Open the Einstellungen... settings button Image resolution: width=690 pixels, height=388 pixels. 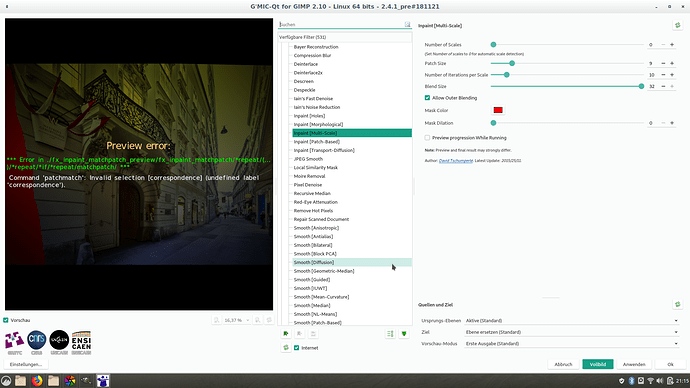pos(26,364)
